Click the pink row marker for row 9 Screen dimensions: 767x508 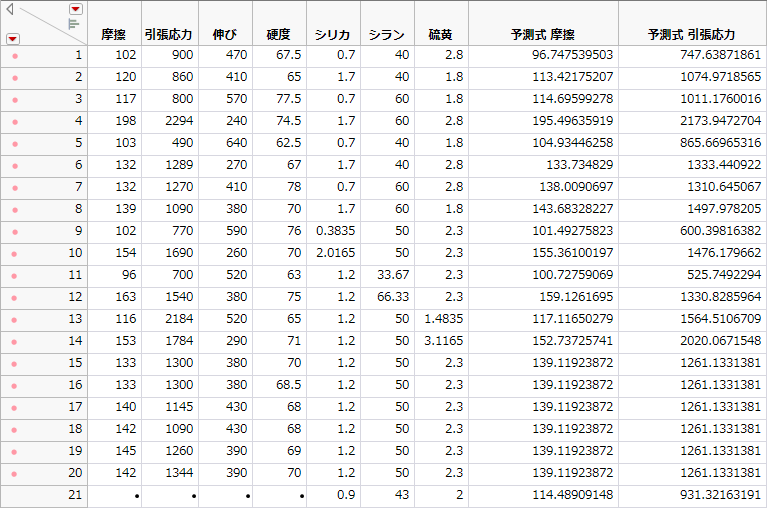coord(15,232)
